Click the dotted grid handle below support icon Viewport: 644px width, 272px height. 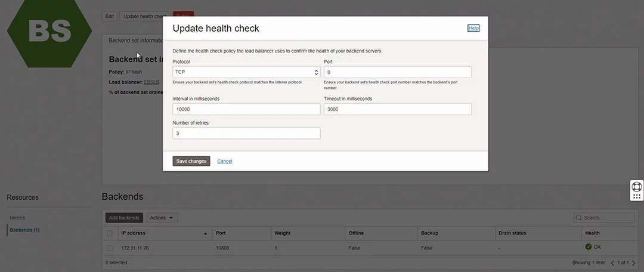point(637,196)
